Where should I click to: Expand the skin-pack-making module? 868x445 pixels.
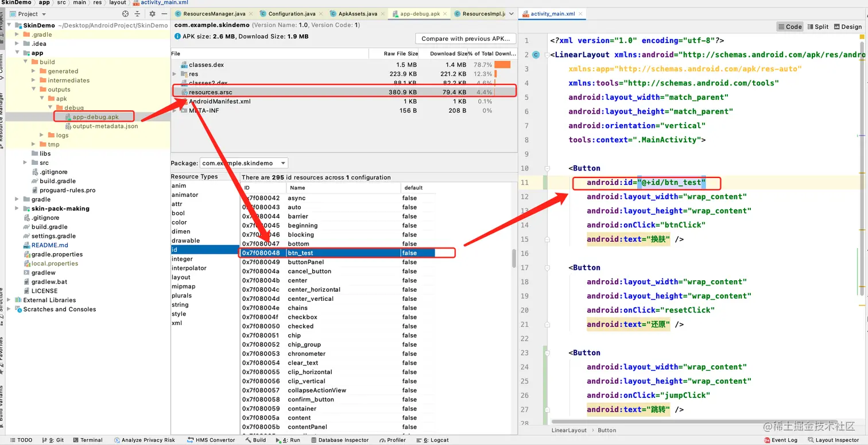(x=17, y=208)
